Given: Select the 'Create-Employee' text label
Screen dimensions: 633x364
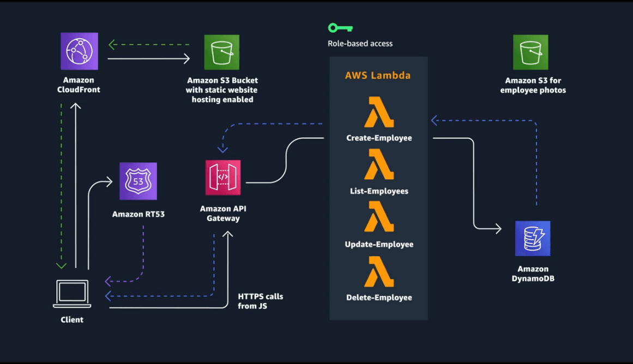Looking at the screenshot, I should pos(379,138).
